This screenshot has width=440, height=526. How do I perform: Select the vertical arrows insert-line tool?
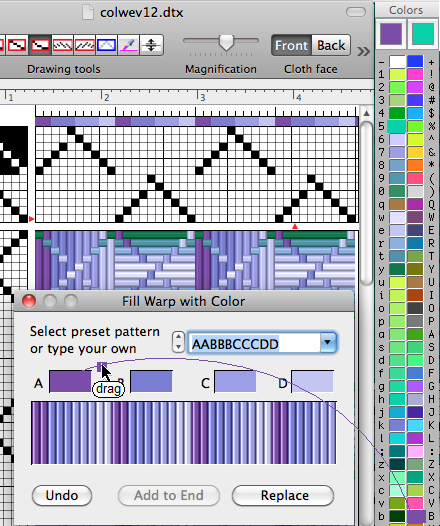(151, 45)
